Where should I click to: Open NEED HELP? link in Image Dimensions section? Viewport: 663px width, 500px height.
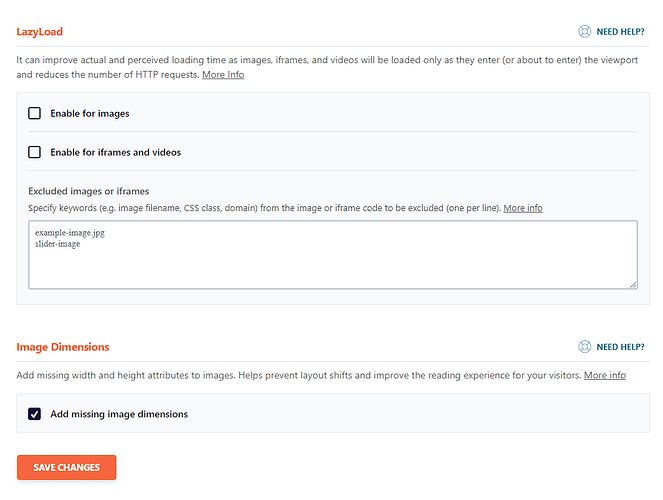coord(620,347)
